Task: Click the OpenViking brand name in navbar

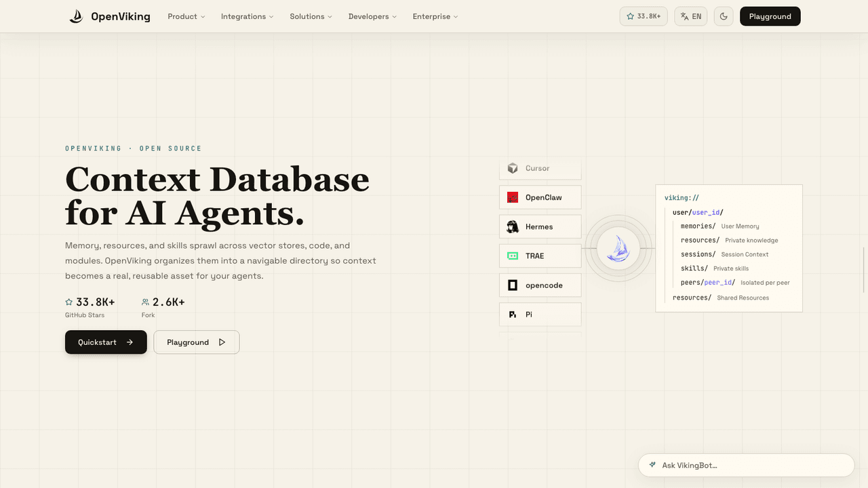Action: click(x=121, y=16)
